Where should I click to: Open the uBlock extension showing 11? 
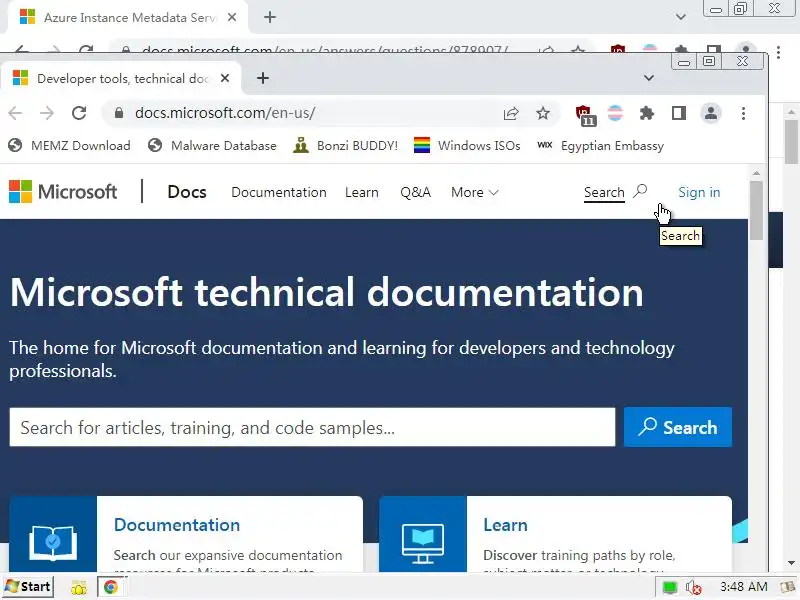(585, 115)
